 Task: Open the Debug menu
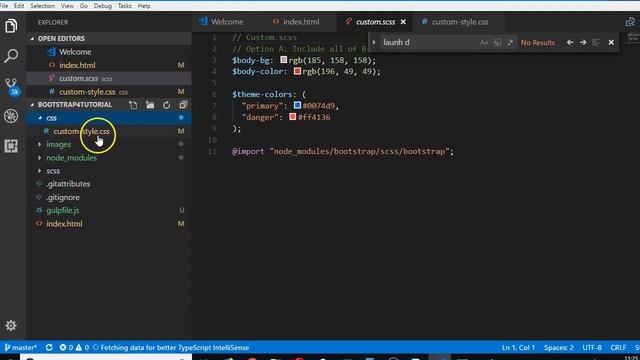pyautogui.click(x=102, y=6)
